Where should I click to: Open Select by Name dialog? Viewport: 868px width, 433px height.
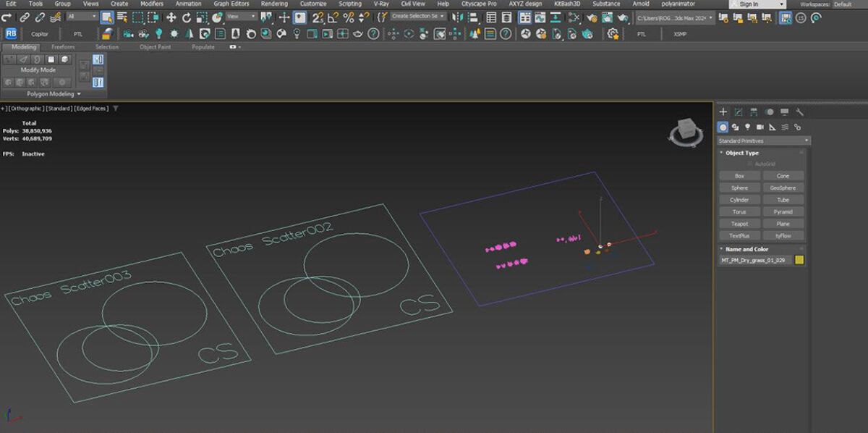coord(122,17)
